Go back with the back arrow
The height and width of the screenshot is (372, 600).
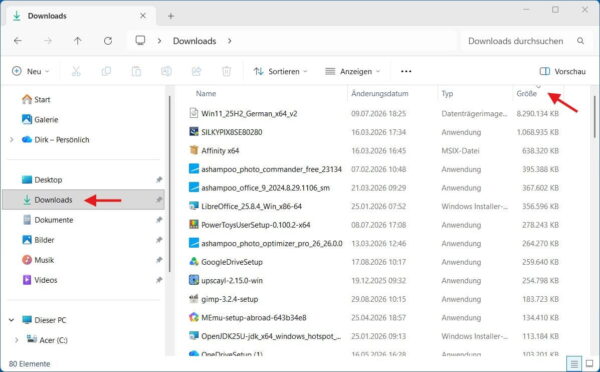click(18, 41)
